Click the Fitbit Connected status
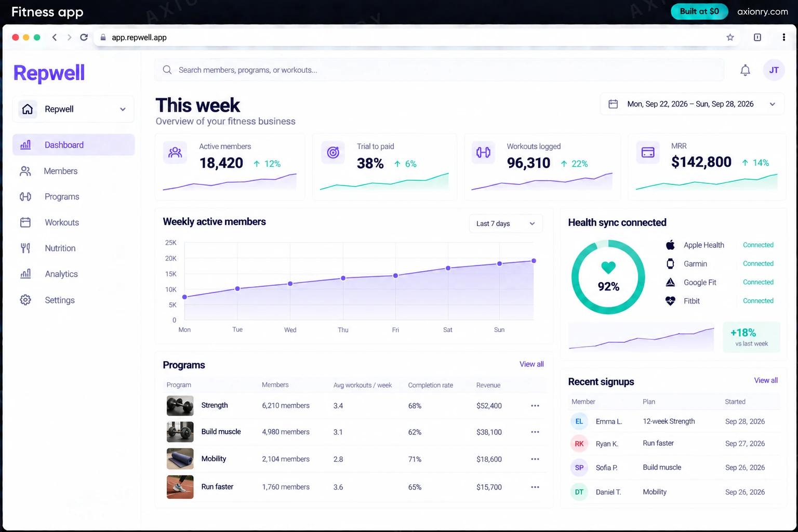798x532 pixels. click(758, 301)
